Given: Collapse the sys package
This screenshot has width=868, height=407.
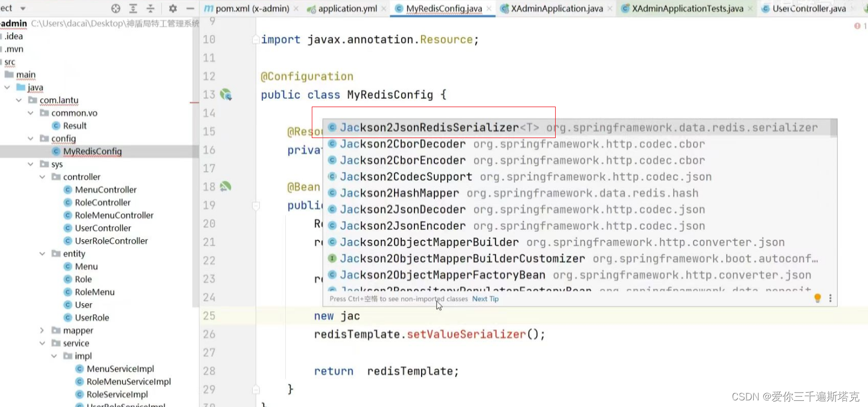Looking at the screenshot, I should pyautogui.click(x=30, y=164).
